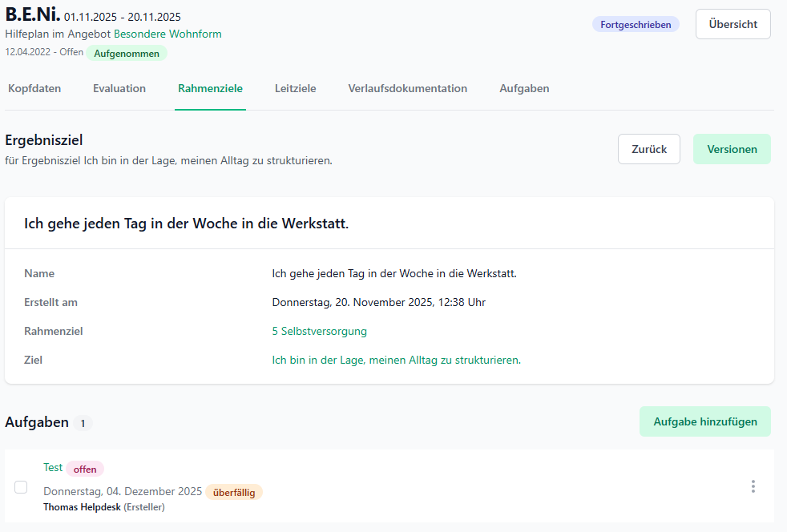Click the überfällig badge on the task
This screenshot has width=787, height=532.
234,493
